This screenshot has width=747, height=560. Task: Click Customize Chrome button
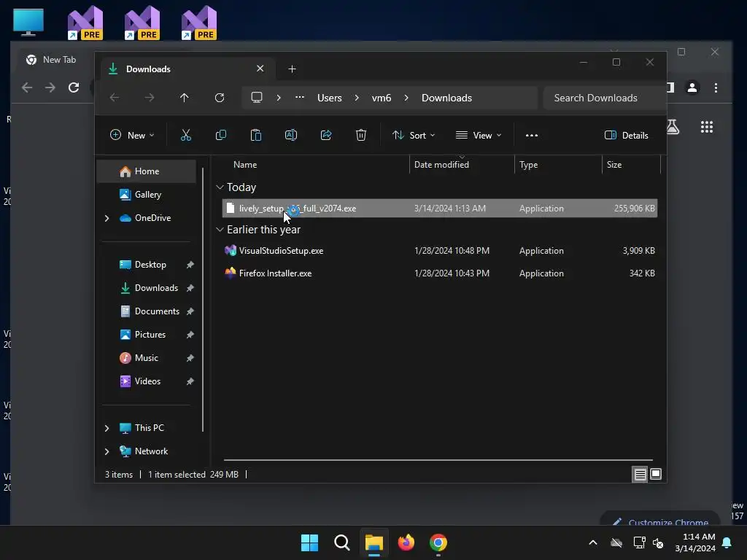[660, 519]
